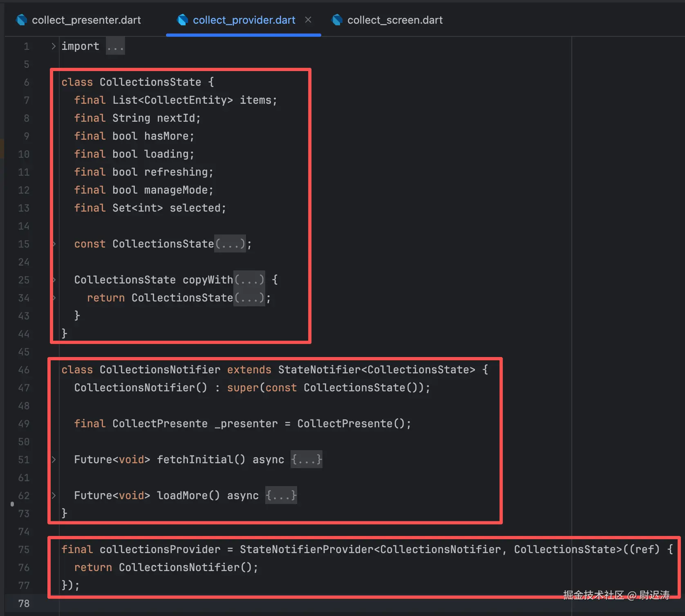
Task: Click the super keyword on line 47
Action: 243,388
